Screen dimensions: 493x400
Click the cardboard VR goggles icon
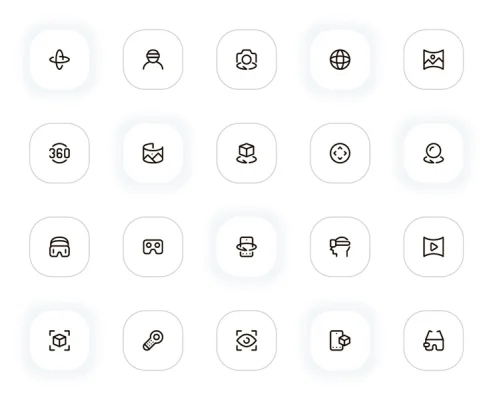(x=153, y=247)
